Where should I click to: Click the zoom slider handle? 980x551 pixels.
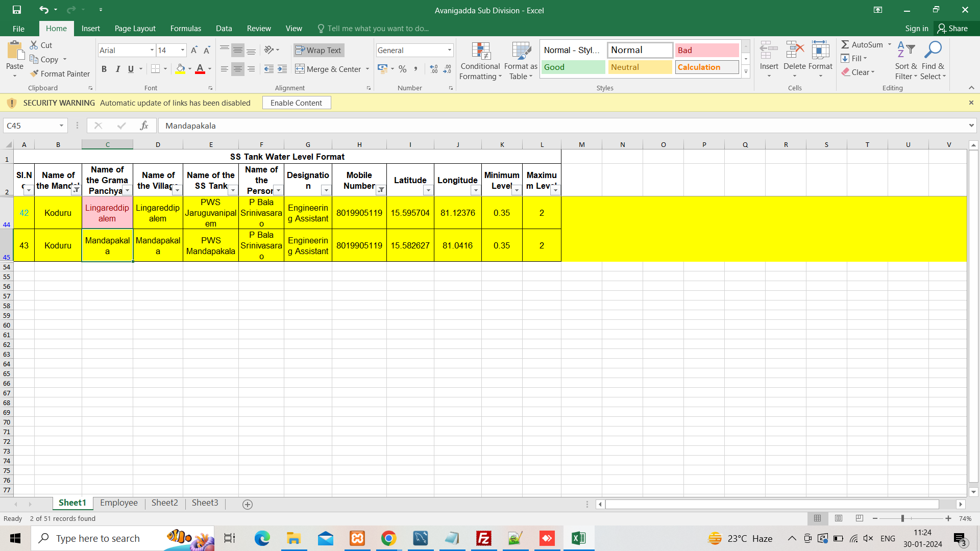(x=902, y=518)
